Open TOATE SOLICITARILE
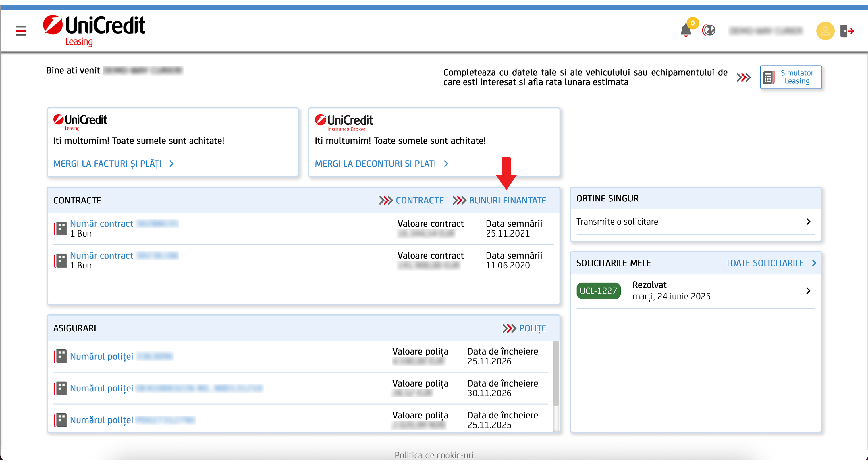 764,263
